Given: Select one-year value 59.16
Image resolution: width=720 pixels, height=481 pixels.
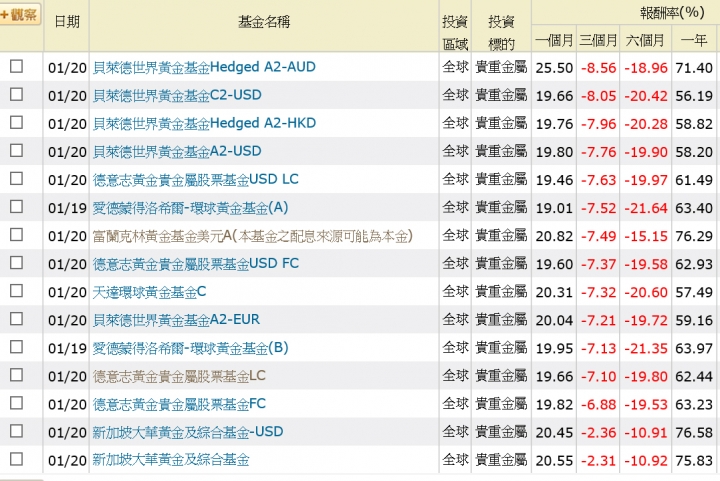Looking at the screenshot, I should point(694,320).
